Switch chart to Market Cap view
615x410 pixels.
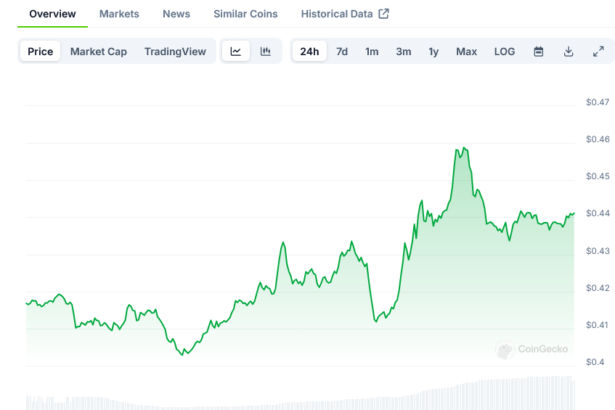98,51
